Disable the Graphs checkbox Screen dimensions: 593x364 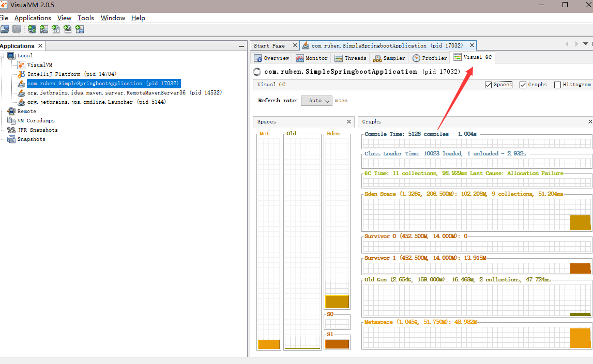tap(523, 85)
